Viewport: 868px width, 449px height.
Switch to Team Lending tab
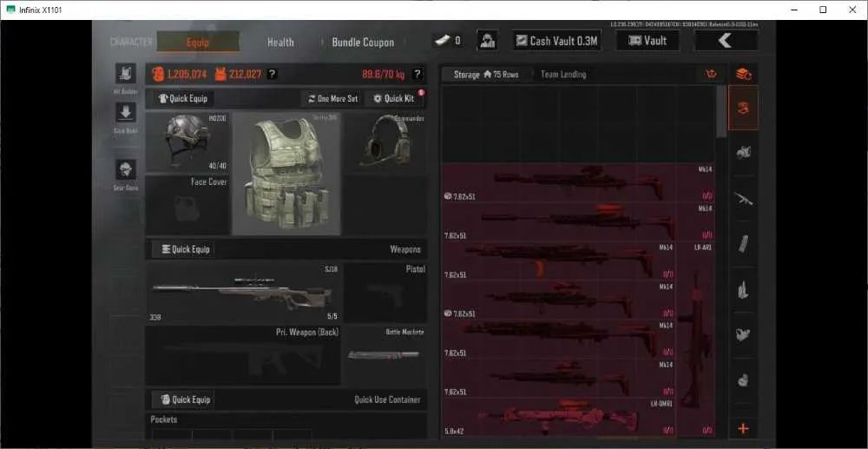tap(563, 74)
